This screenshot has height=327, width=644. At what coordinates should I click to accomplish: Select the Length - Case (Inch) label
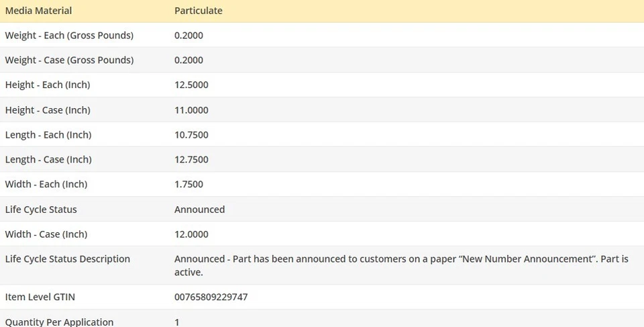(48, 160)
